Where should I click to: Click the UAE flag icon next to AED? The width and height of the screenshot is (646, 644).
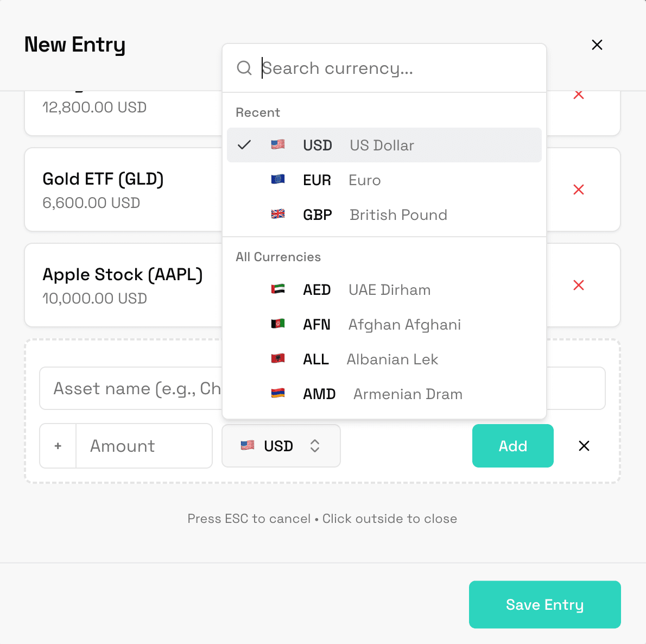point(276,289)
